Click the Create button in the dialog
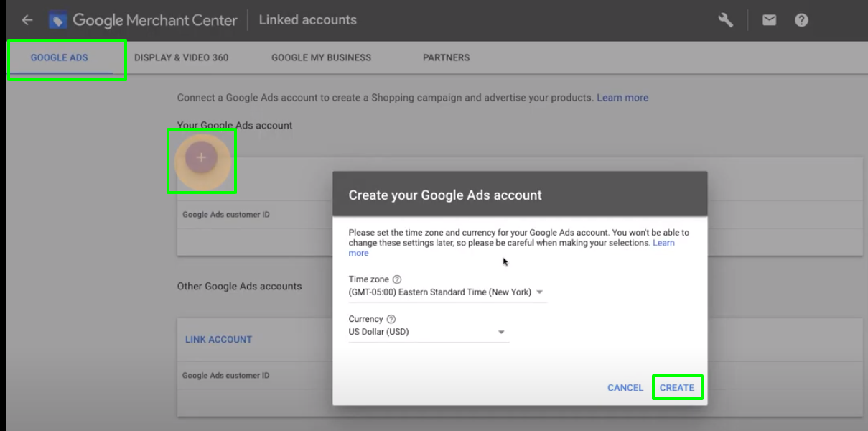 677,387
